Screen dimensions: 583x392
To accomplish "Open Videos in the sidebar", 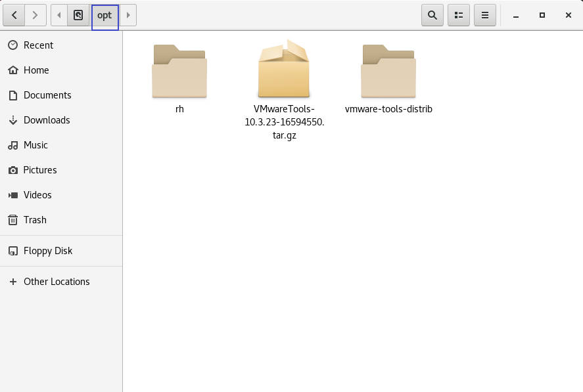I will coord(61,195).
